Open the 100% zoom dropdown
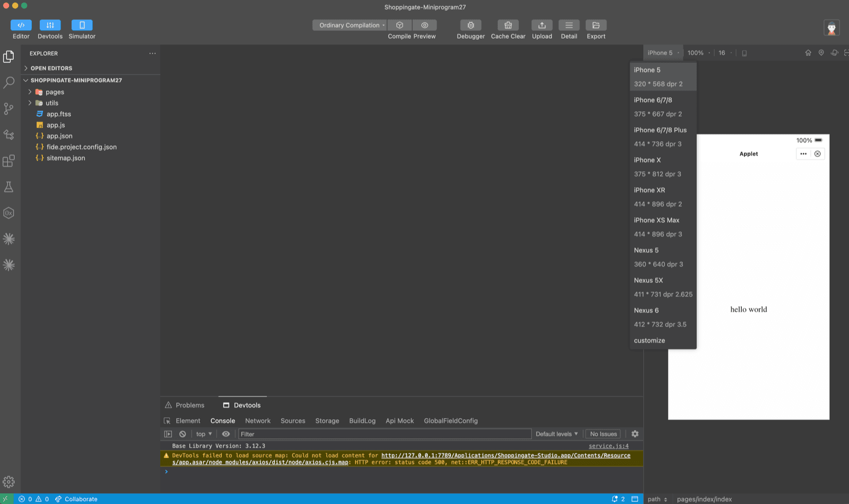The image size is (849, 504). point(698,53)
